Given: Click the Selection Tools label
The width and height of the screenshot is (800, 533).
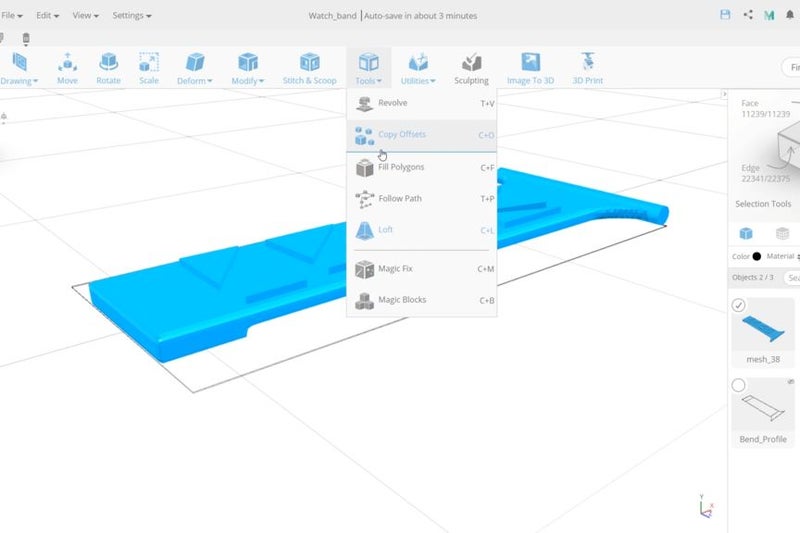Looking at the screenshot, I should (763, 204).
